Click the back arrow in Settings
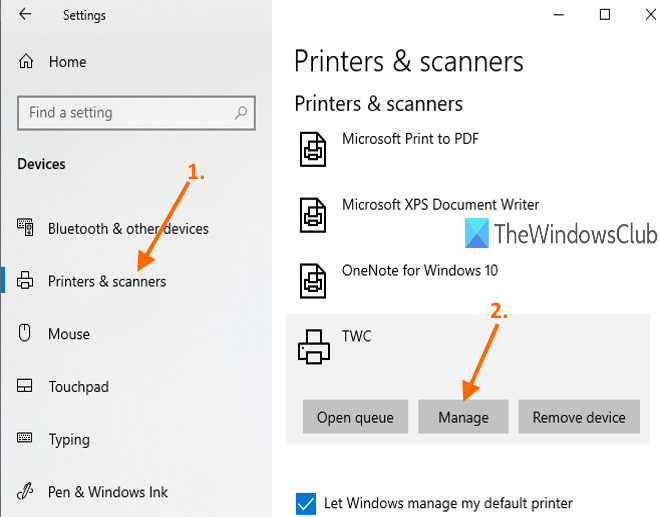Image resolution: width=659 pixels, height=517 pixels. point(25,14)
